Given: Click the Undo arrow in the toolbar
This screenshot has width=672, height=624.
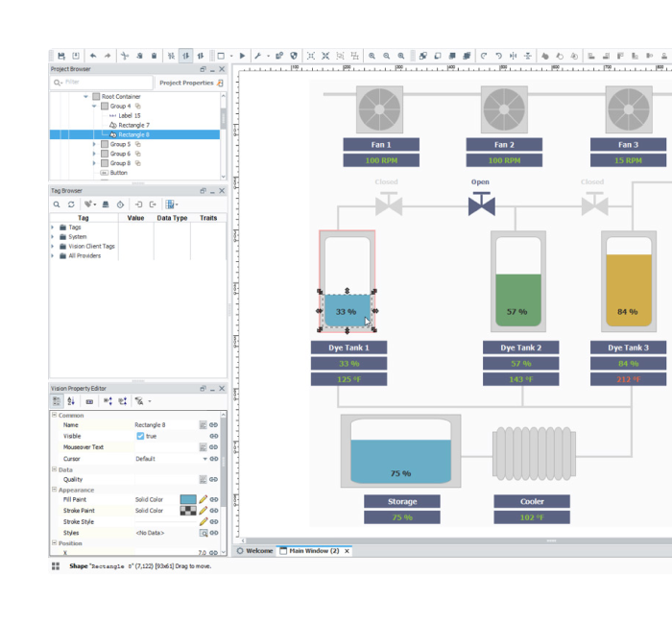Looking at the screenshot, I should click(93, 57).
